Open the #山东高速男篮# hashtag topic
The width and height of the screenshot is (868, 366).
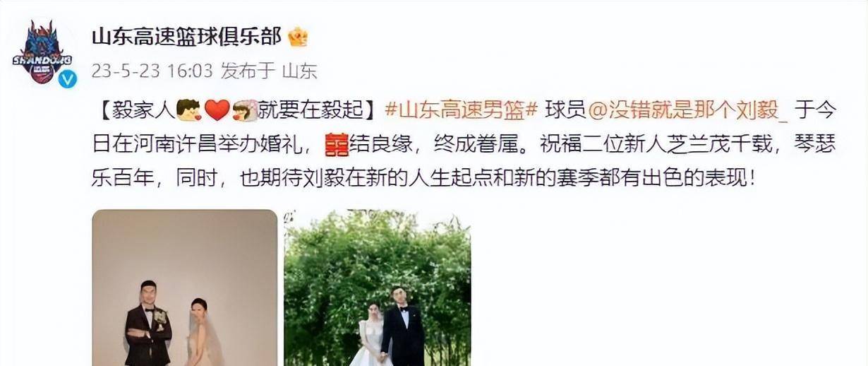click(x=462, y=110)
